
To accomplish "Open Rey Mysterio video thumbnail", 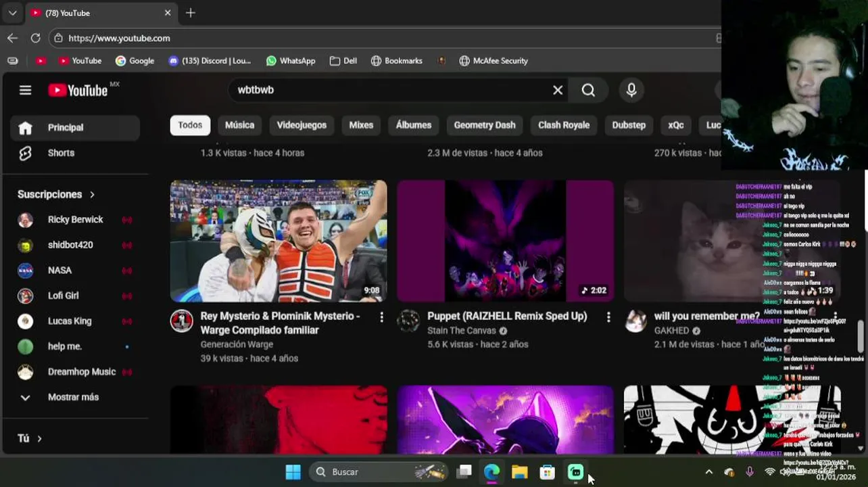I will [x=279, y=241].
